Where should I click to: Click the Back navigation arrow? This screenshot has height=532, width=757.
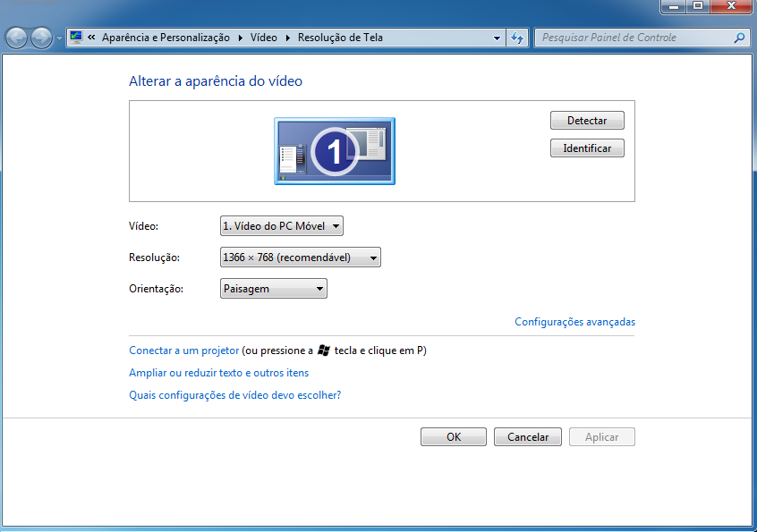point(17,38)
